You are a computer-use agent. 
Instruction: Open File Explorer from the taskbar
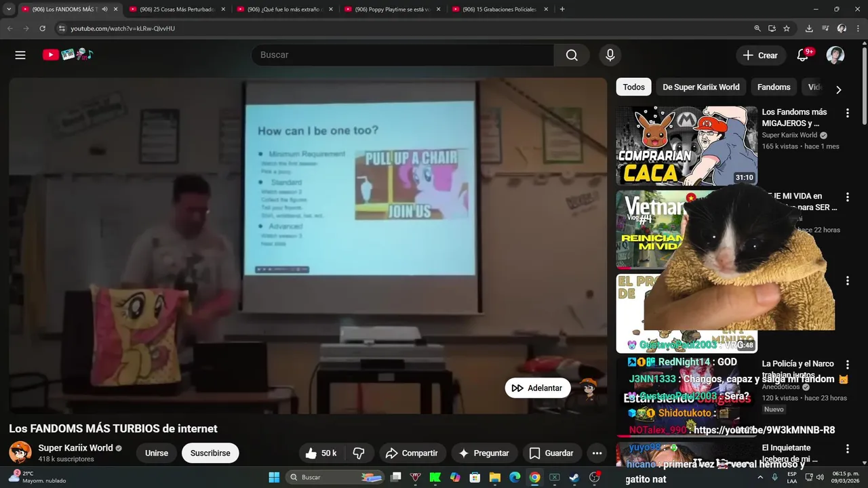click(495, 477)
